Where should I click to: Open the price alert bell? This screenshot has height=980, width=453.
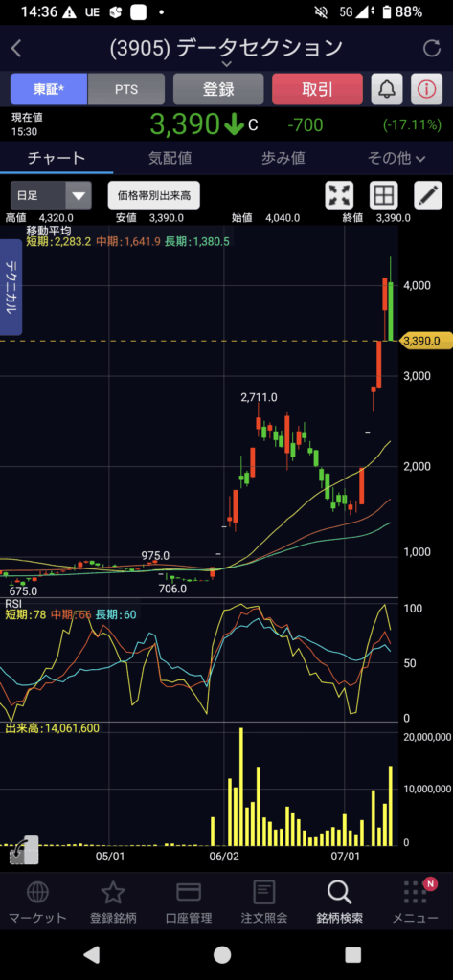(x=387, y=89)
